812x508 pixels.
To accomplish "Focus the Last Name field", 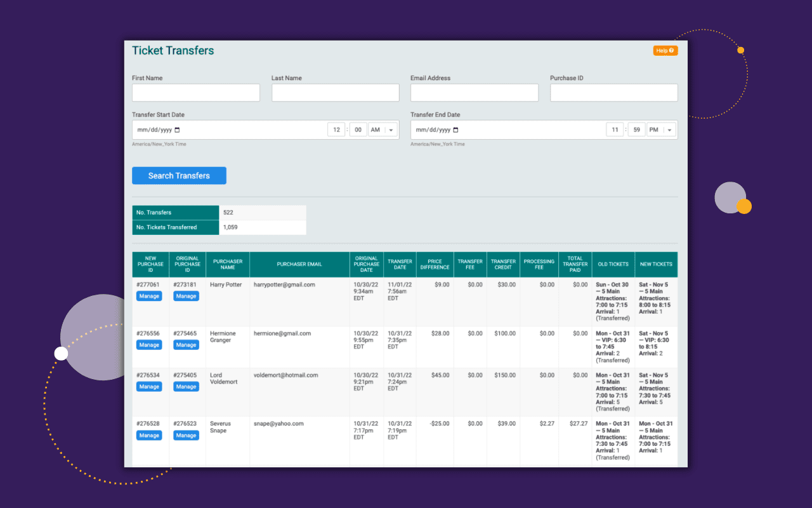I will (x=336, y=93).
